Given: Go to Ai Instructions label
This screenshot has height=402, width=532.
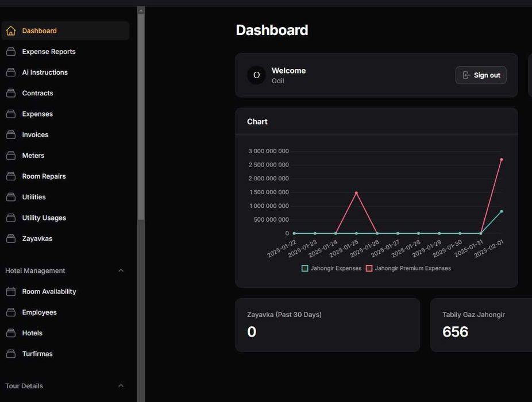Looking at the screenshot, I should [x=45, y=72].
